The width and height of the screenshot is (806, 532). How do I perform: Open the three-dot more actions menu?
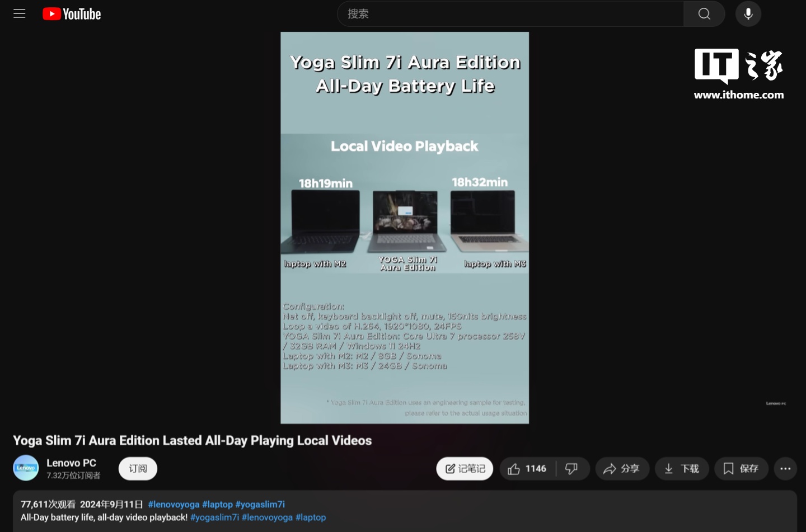[785, 469]
